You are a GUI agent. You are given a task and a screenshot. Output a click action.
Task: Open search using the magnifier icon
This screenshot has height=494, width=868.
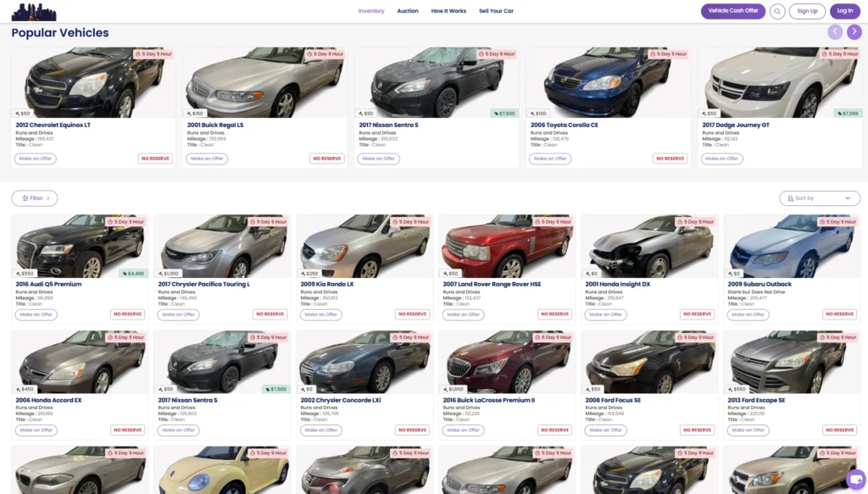click(777, 11)
